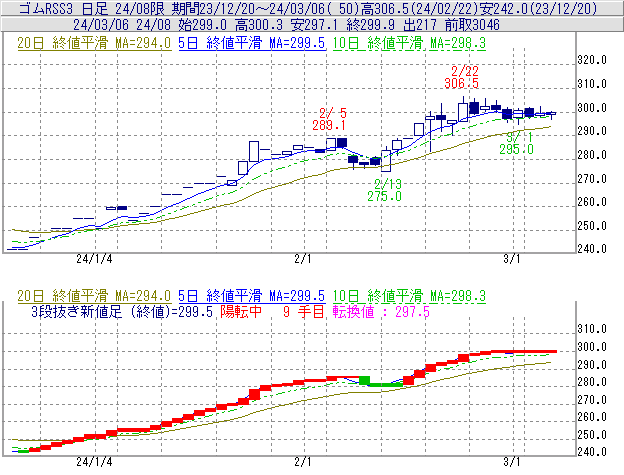
Task: Click the 高300.3 daily high value
Action: 259,25
